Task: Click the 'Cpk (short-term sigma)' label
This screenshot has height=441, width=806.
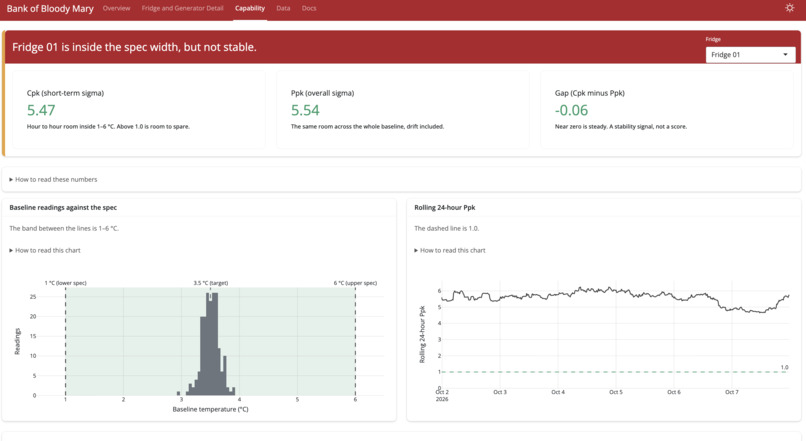Action: [x=65, y=93]
